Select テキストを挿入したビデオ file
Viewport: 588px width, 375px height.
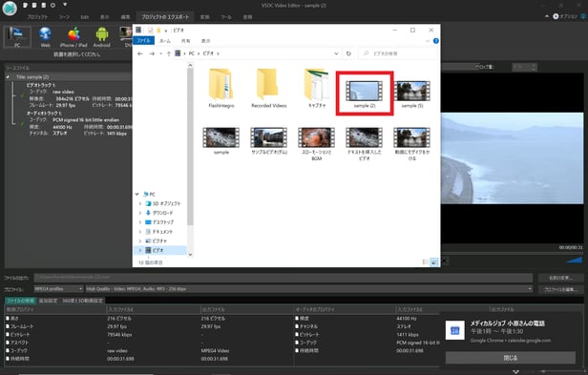[x=365, y=144]
